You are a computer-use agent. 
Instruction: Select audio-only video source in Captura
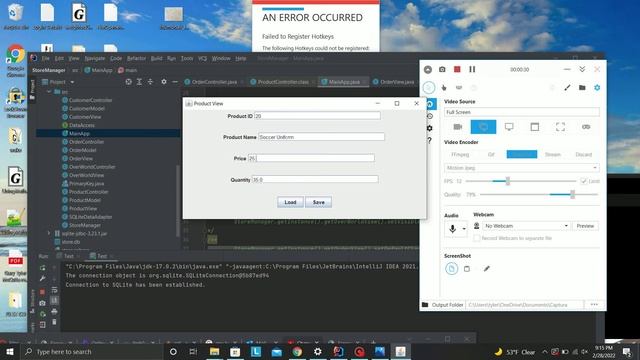(458, 127)
